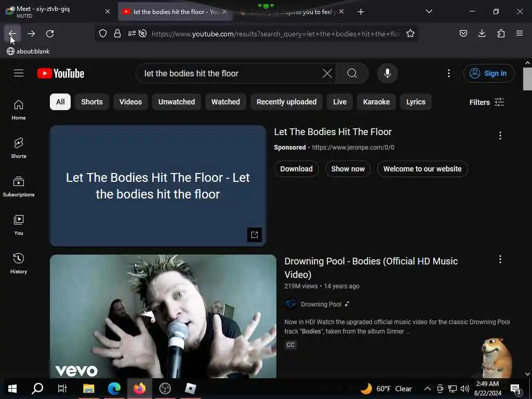Viewport: 532px width, 399px height.
Task: Click the Sign in button
Action: pos(488,73)
